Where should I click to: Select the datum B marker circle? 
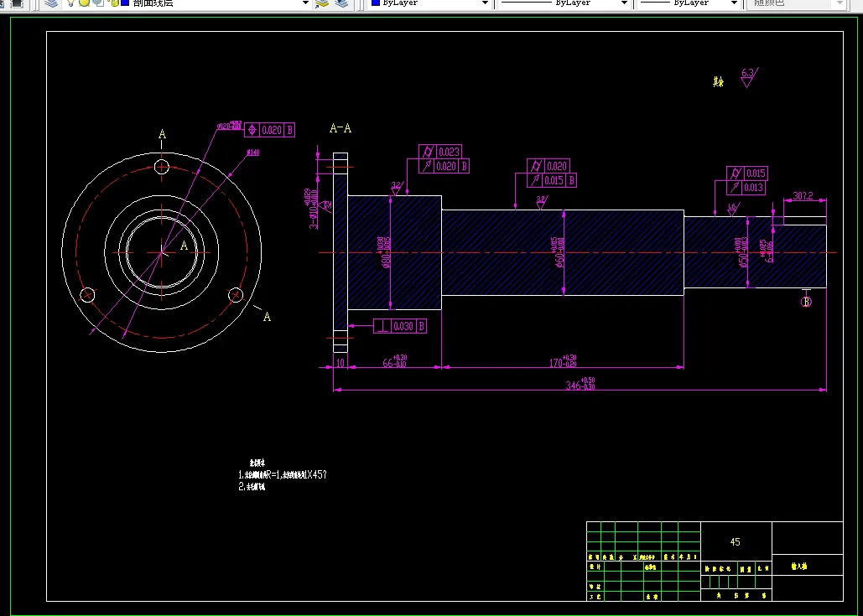click(806, 302)
